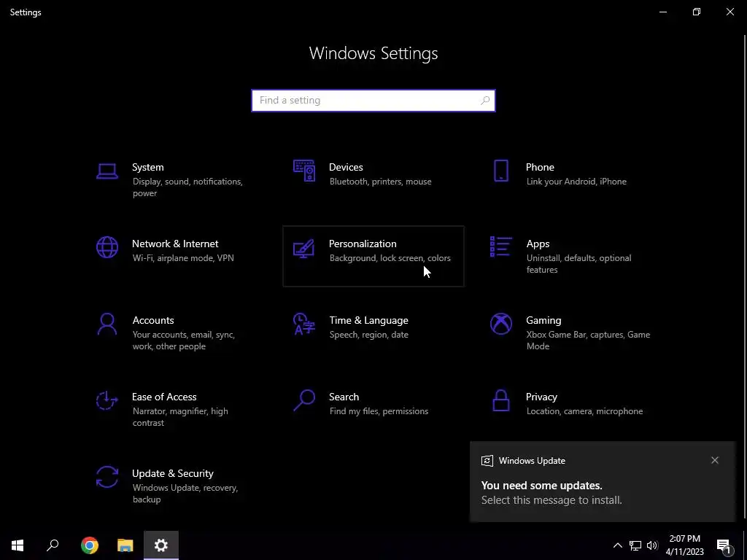The image size is (747, 560).
Task: Click the Apps list icon
Action: coord(500,246)
